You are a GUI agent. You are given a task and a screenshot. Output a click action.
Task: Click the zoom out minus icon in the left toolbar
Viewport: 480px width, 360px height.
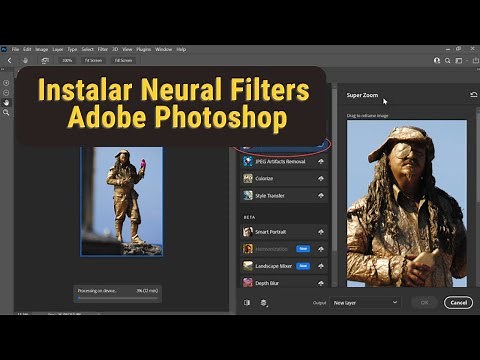coord(6,93)
